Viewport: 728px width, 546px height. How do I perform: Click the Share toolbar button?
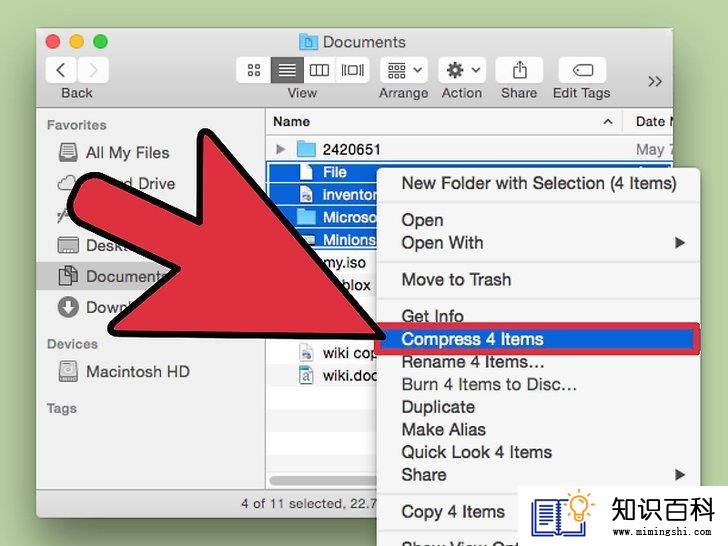coord(519,70)
